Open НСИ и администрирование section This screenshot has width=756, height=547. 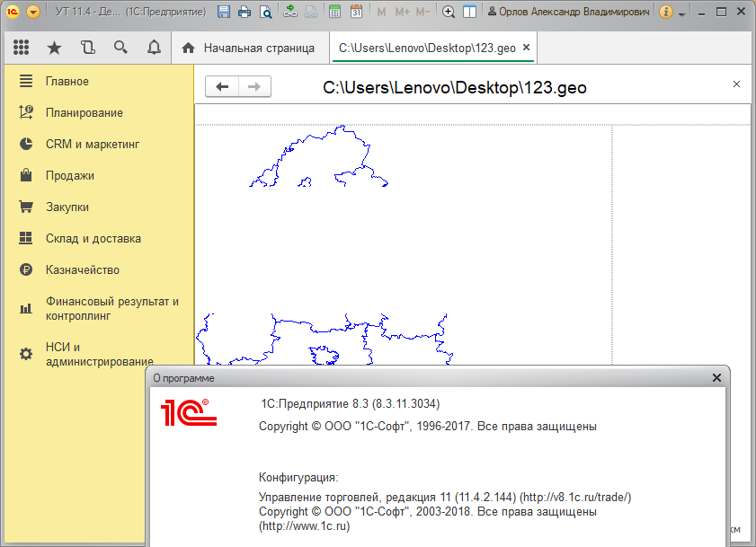pos(99,354)
